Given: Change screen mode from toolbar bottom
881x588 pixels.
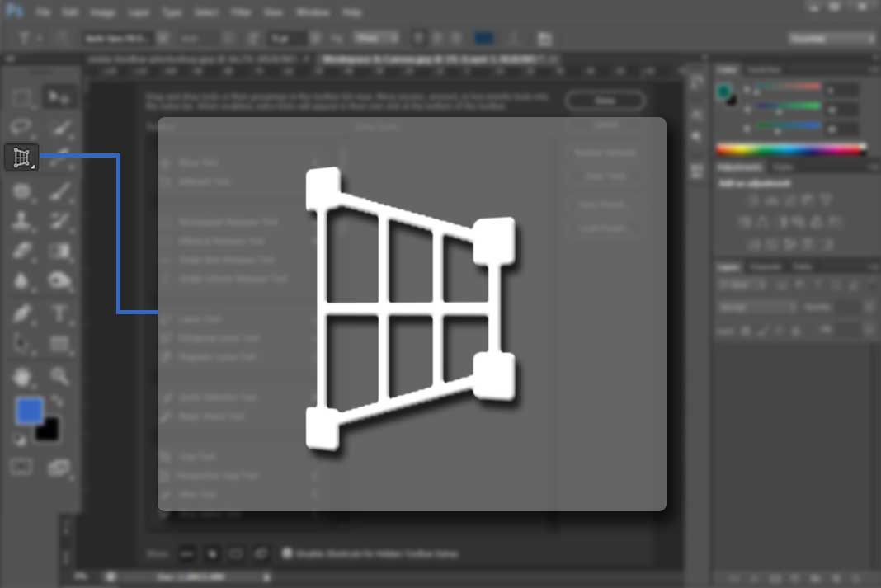Looking at the screenshot, I should (x=59, y=467).
